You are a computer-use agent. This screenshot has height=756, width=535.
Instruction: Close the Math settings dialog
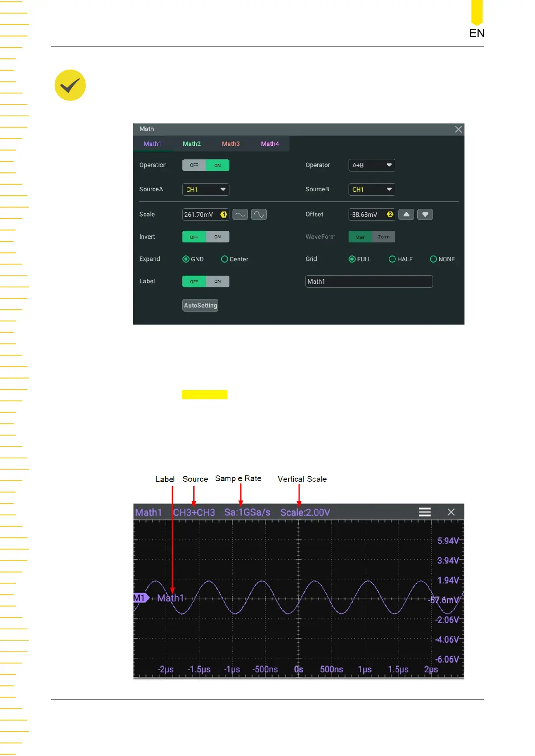point(458,129)
